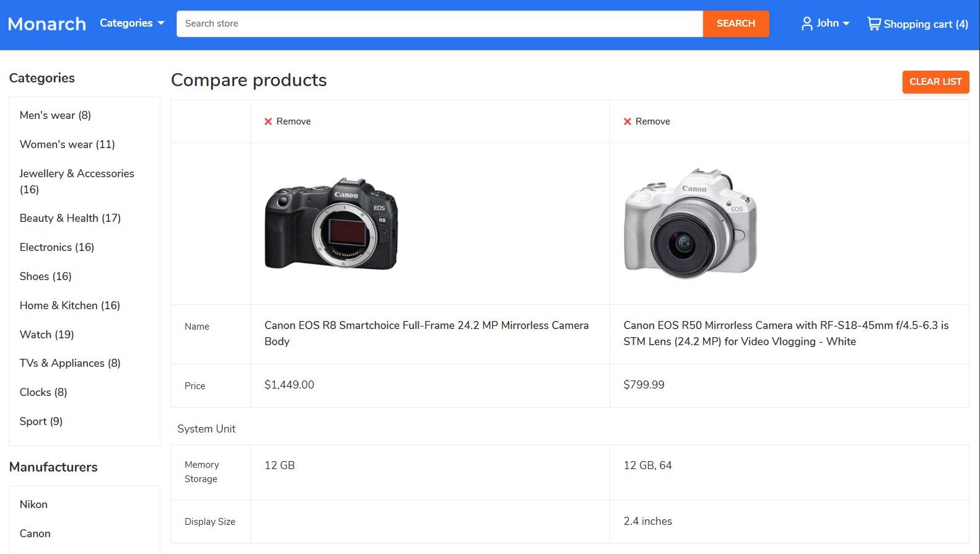
Task: Click the Price row label
Action: point(195,385)
